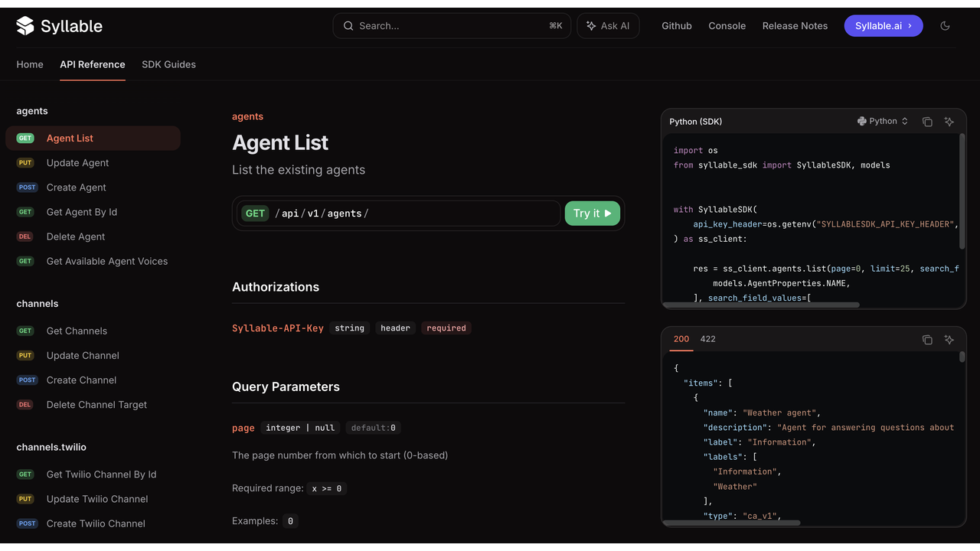Open Release Notes link

(x=795, y=26)
